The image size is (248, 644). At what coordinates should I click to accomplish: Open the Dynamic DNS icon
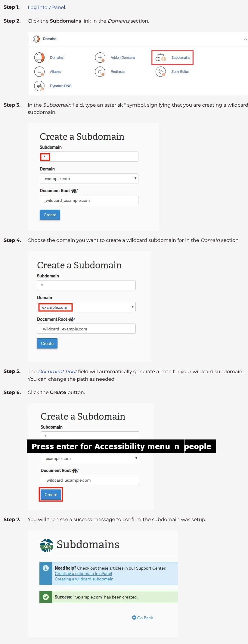39,86
